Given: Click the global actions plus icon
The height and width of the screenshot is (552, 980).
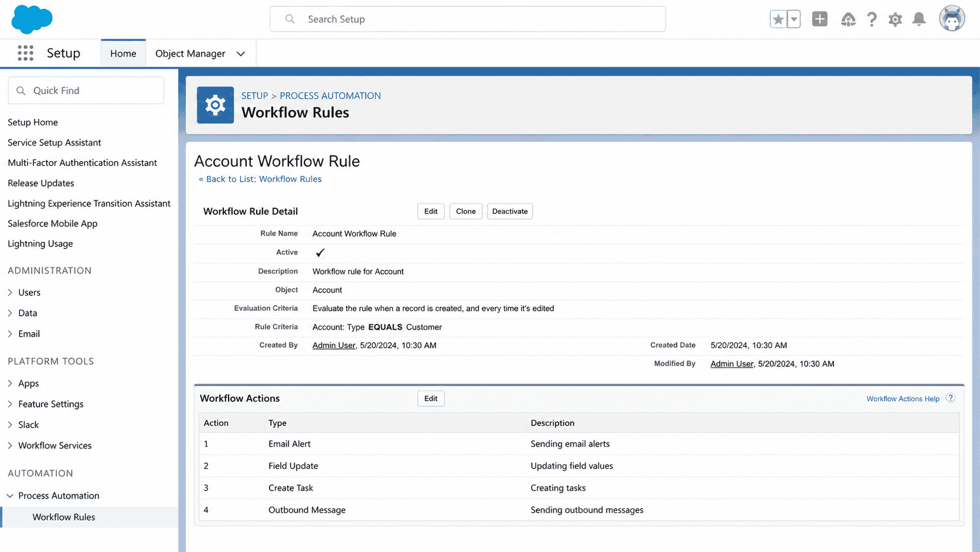Looking at the screenshot, I should 819,19.
